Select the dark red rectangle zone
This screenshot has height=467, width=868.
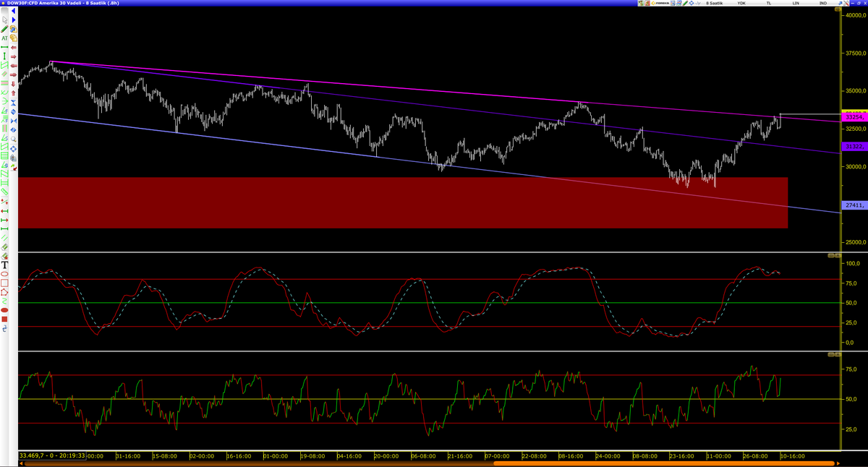[x=403, y=202]
